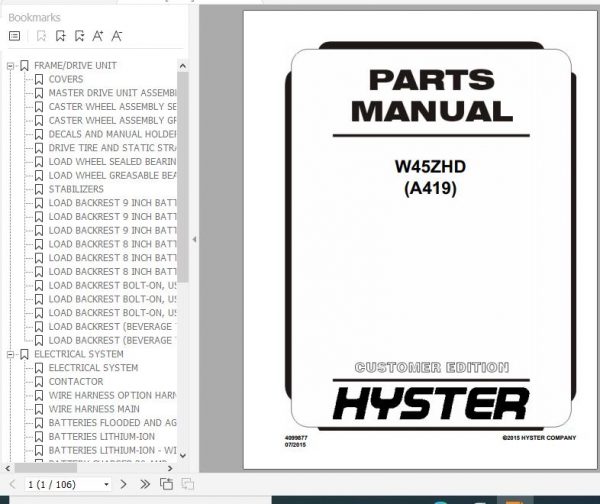
Task: Click the CUSTOMER EDITION text
Action: (432, 368)
